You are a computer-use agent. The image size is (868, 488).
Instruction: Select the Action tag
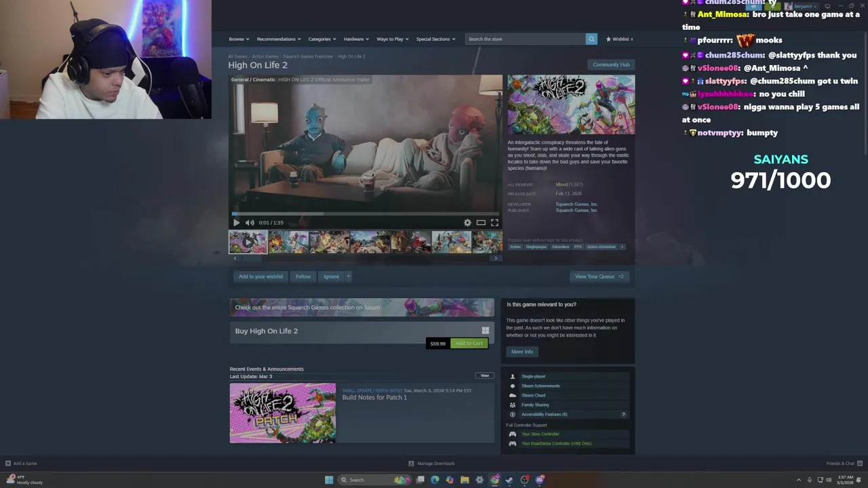[x=515, y=247]
